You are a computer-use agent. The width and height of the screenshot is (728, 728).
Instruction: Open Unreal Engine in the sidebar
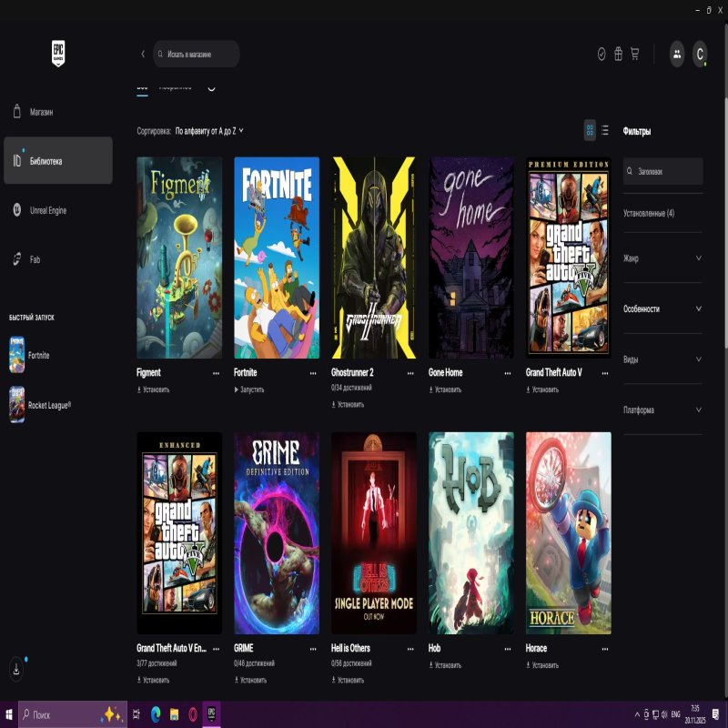[47, 210]
